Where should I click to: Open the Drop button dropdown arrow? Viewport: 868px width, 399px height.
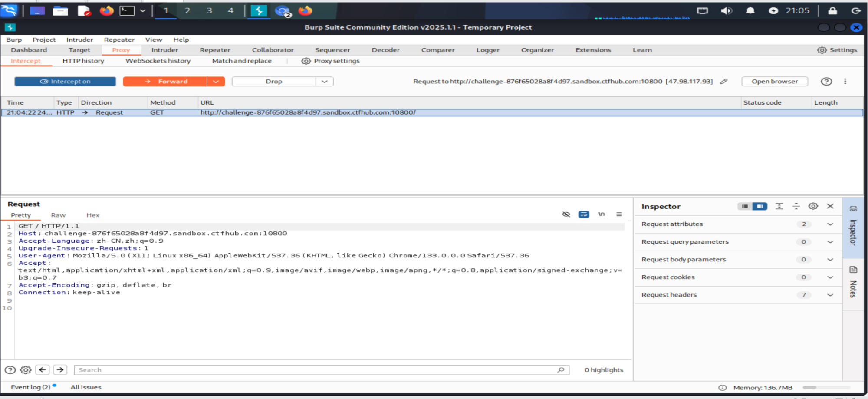point(324,82)
